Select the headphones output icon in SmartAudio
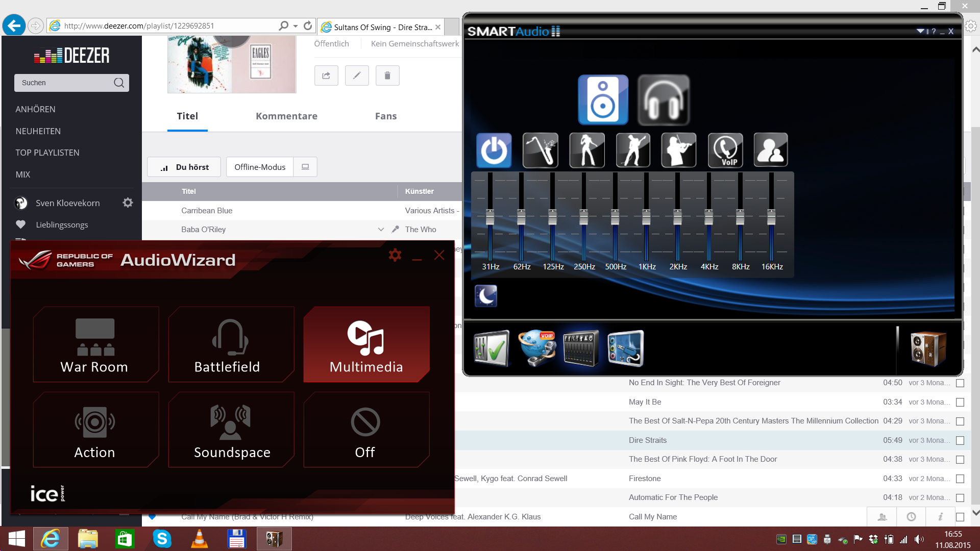Screen dimensions: 980x551 (664, 100)
